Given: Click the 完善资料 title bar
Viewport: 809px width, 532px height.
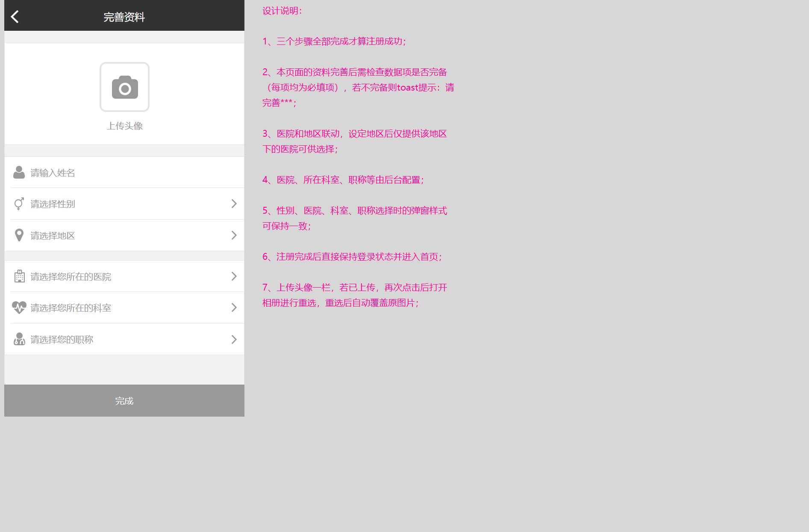Looking at the screenshot, I should 124,16.
